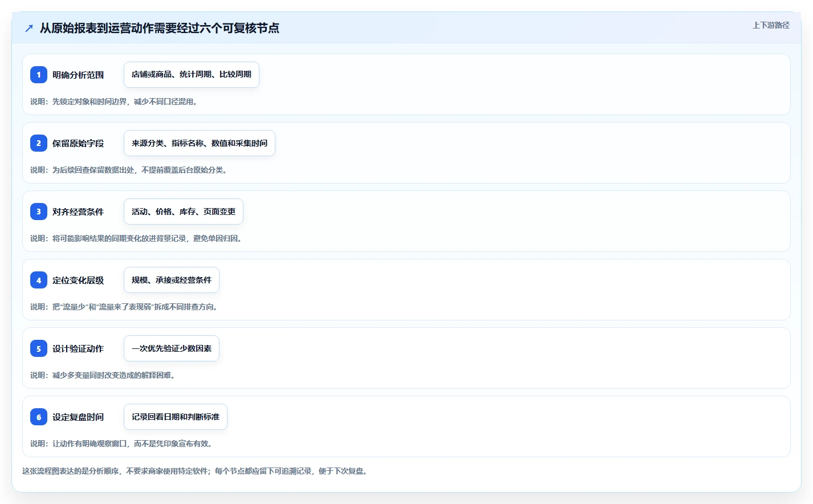The width and height of the screenshot is (813, 504).
Task: Select the 明确分析范围 step title
Action: point(78,75)
